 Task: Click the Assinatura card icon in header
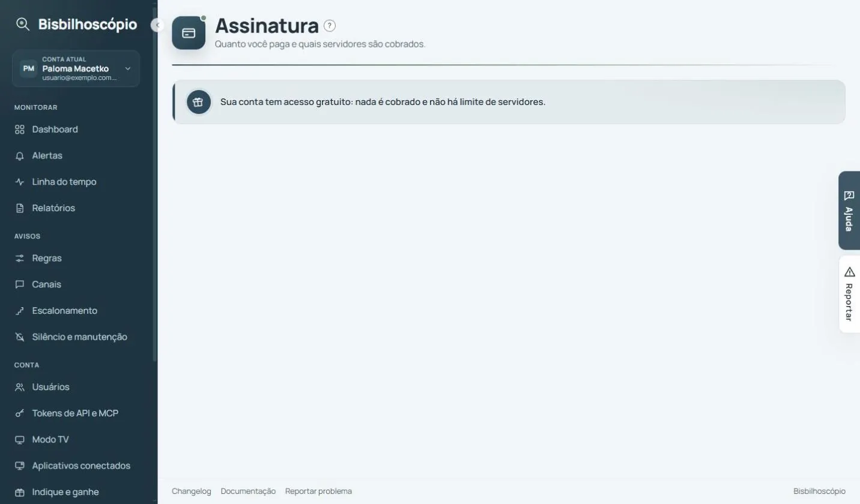point(189,33)
